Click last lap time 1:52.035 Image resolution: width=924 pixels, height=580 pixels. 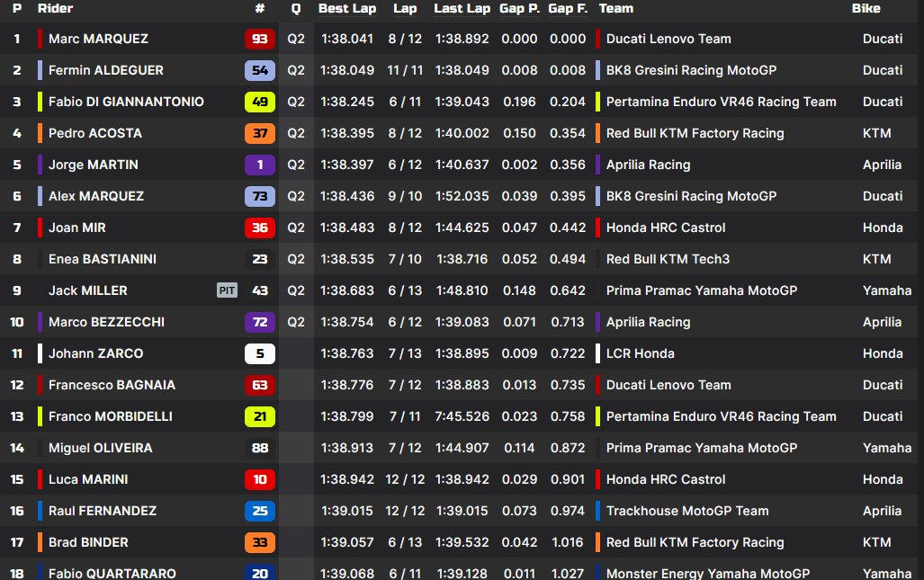pos(462,197)
